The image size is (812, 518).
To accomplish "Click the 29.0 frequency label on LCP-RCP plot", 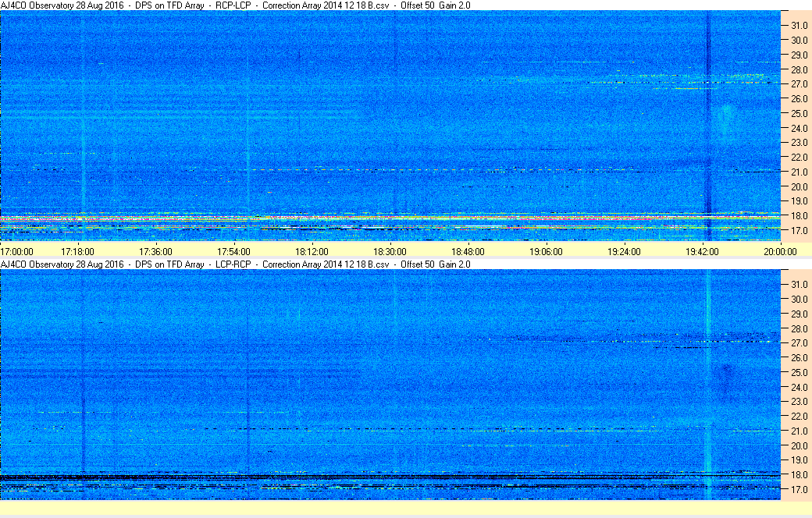I will pos(799,314).
